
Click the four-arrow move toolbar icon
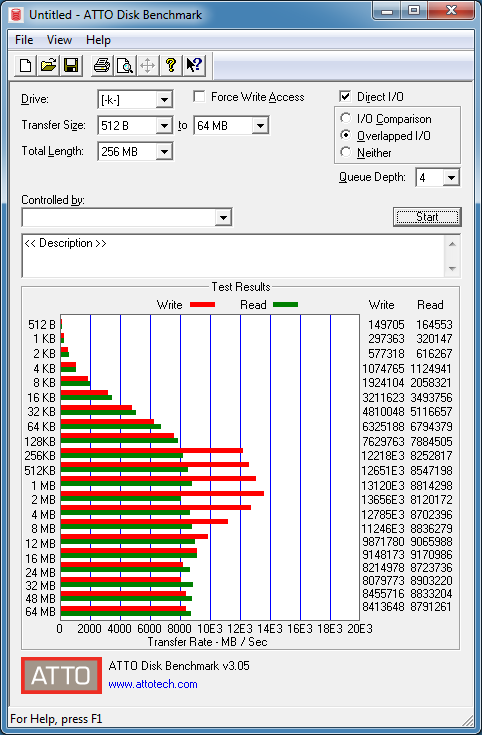(x=147, y=65)
